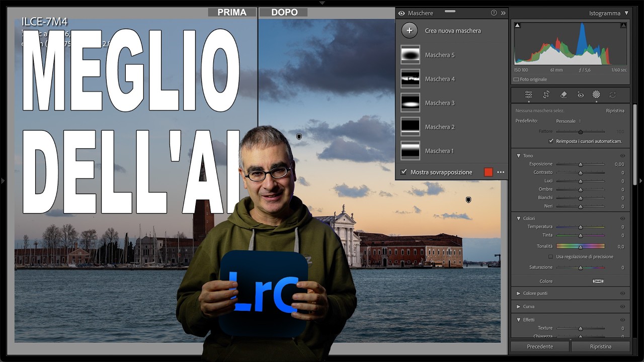
Task: Click the Saturazione slider handle
Action: (x=580, y=268)
